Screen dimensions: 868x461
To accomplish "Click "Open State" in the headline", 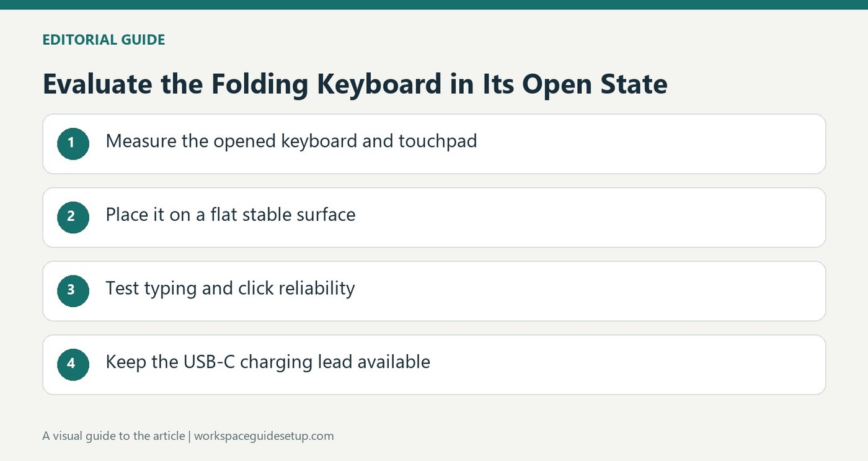I will pos(595,84).
